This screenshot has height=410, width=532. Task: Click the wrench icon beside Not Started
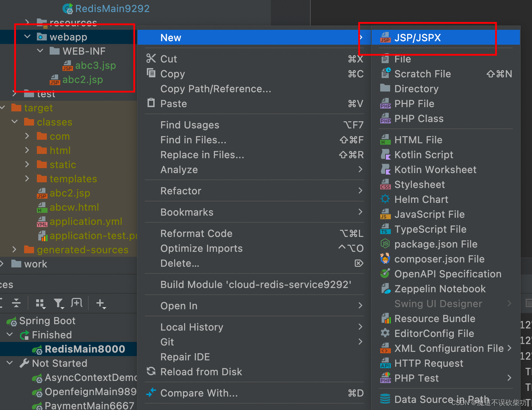tap(24, 363)
